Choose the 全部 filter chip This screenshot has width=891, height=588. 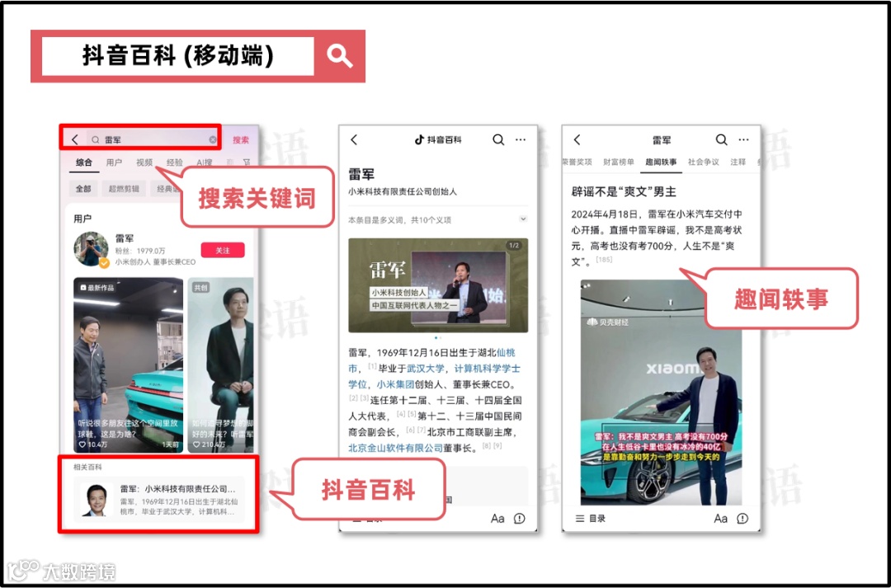(83, 189)
